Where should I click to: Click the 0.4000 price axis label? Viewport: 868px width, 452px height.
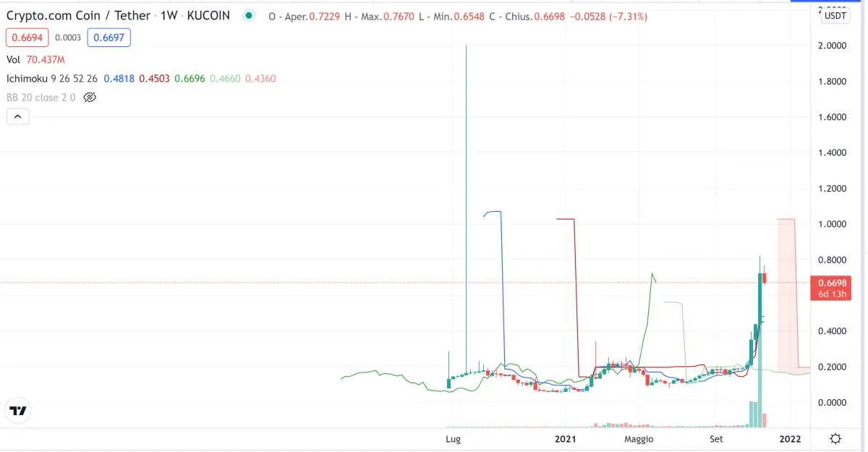click(x=832, y=331)
